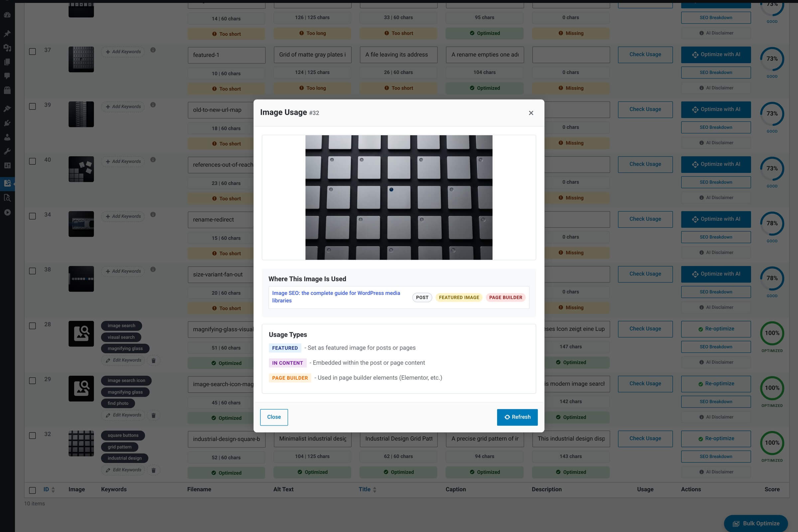Click the Close button in Image Usage dialog
This screenshot has height=532, width=798.
point(274,417)
